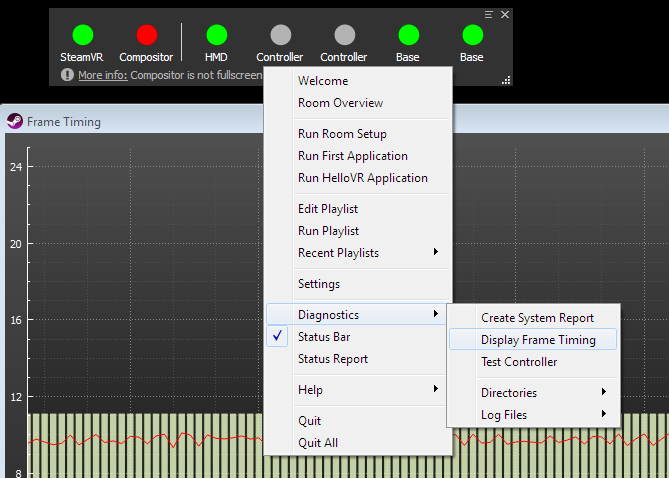Open Status Report entry
This screenshot has width=669, height=478.
tap(358, 359)
